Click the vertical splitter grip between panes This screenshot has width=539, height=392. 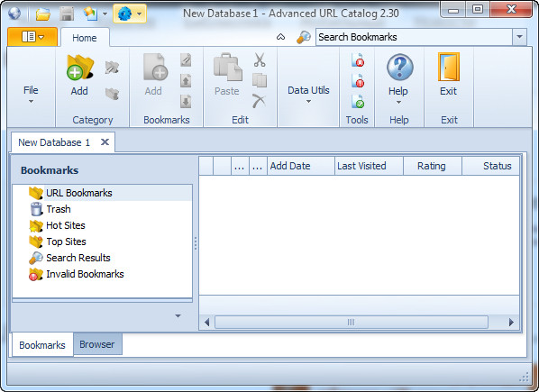tap(196, 243)
